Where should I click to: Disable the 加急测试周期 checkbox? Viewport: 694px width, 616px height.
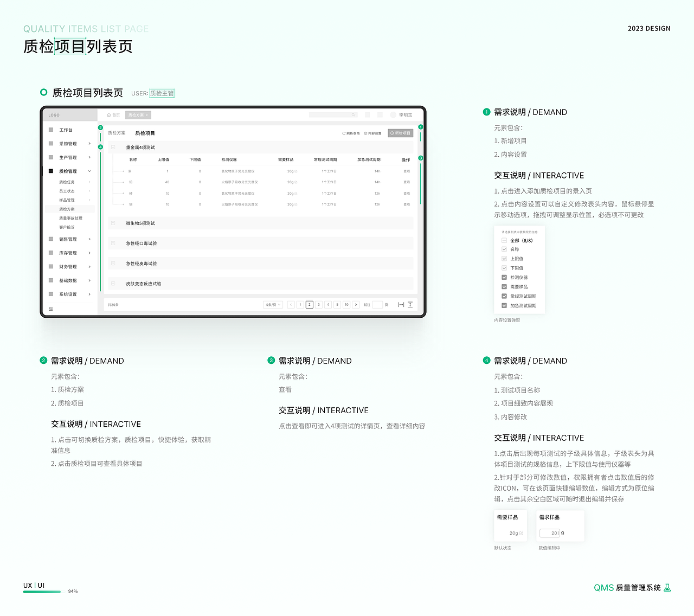(x=504, y=305)
